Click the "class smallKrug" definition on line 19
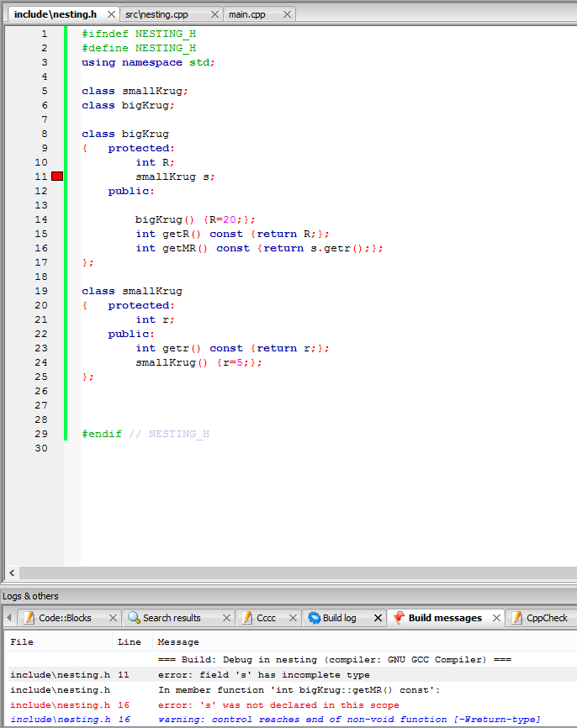 click(x=132, y=291)
